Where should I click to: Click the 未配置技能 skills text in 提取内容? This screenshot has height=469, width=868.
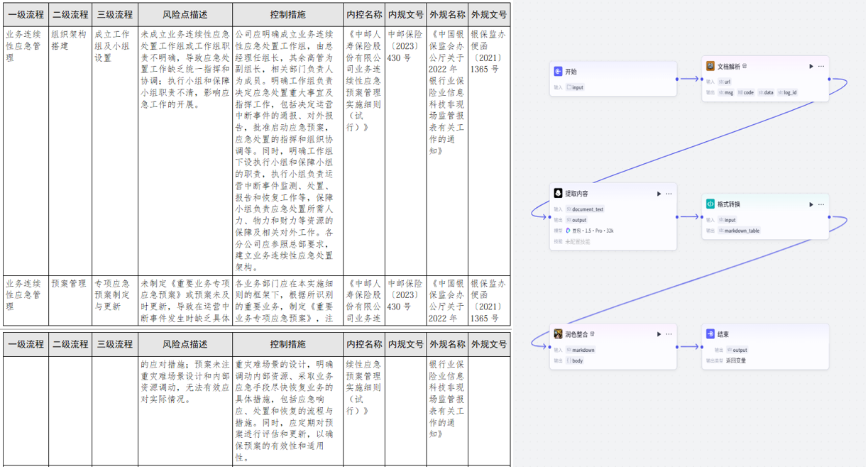tap(578, 241)
